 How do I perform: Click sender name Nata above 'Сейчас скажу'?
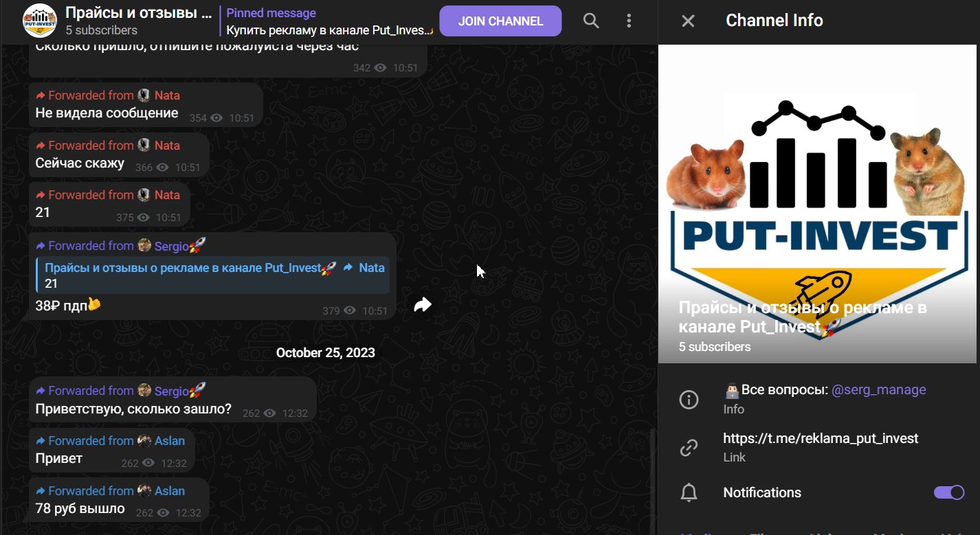167,146
